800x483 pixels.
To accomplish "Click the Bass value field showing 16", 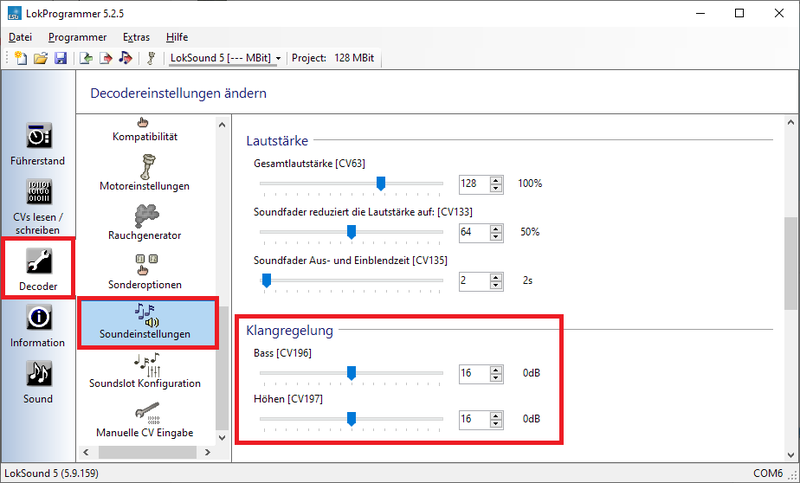I will [474, 373].
